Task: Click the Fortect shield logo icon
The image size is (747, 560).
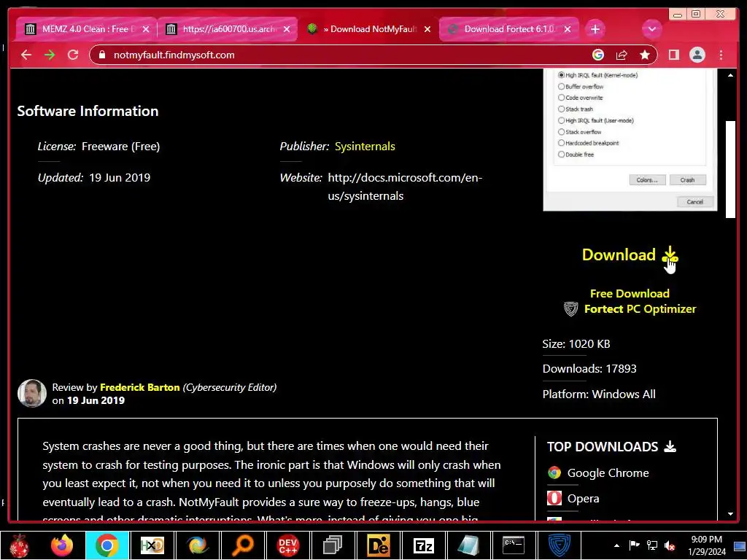Action: [x=570, y=309]
